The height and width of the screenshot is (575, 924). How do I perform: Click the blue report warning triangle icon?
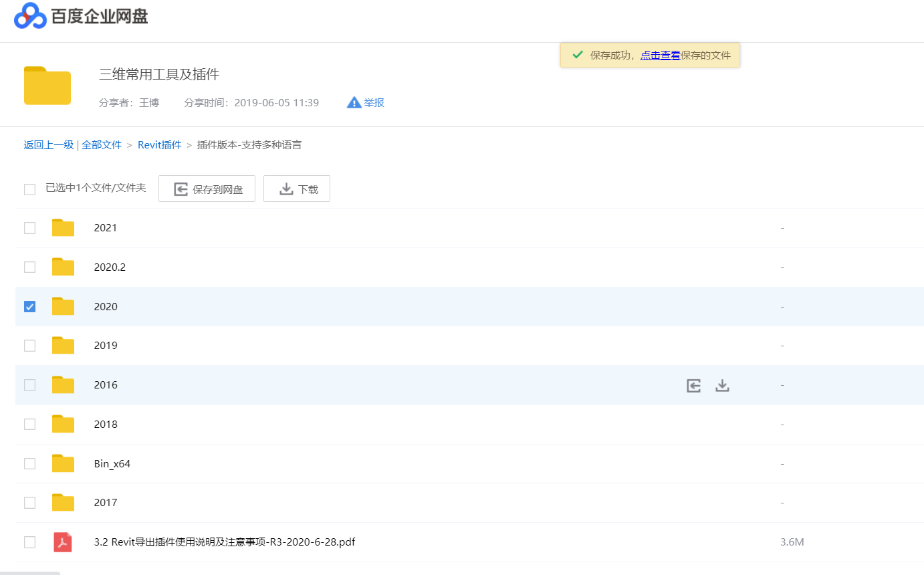click(354, 102)
